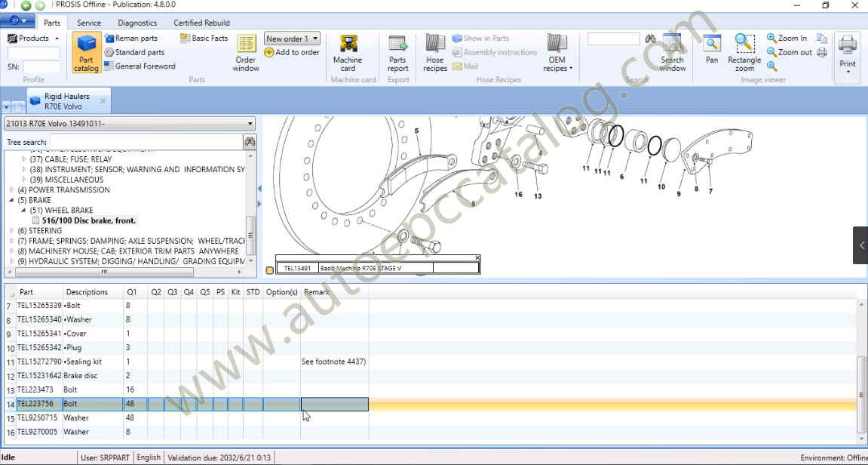Expand (39) MISCELLANEOUS node
Screen dimensions: 868x465
point(24,180)
